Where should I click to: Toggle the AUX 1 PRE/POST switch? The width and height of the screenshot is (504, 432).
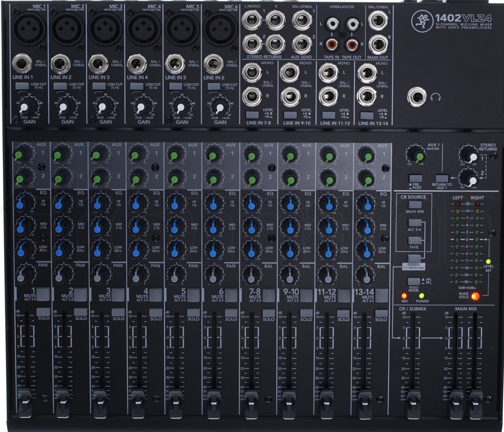415,178
